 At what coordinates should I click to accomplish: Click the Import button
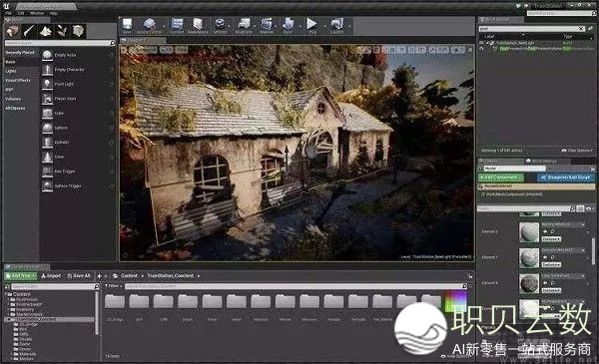click(x=51, y=275)
